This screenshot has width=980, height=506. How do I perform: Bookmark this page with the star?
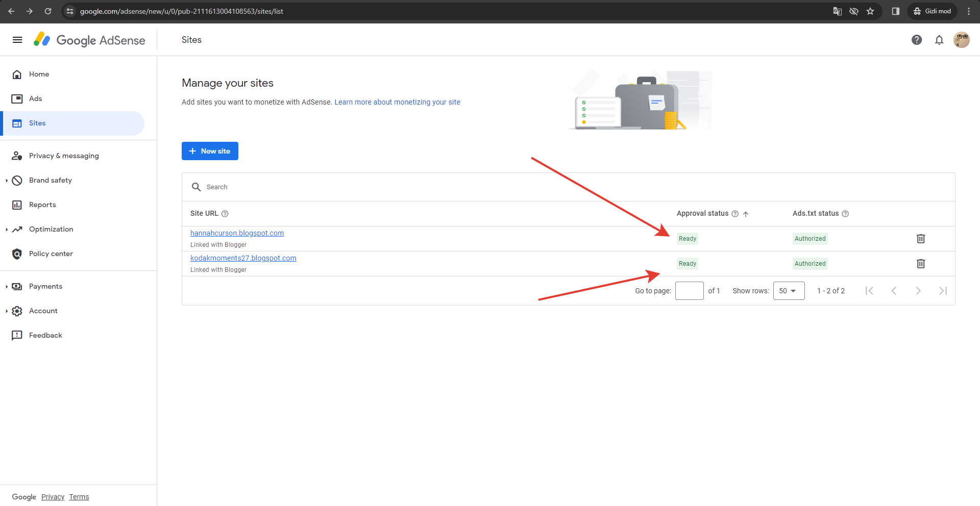870,11
